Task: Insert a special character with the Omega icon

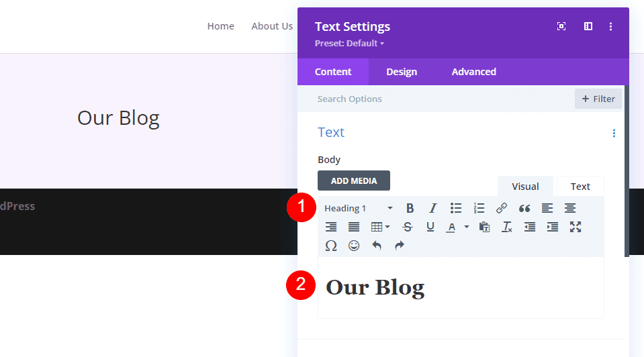Action: [x=331, y=246]
